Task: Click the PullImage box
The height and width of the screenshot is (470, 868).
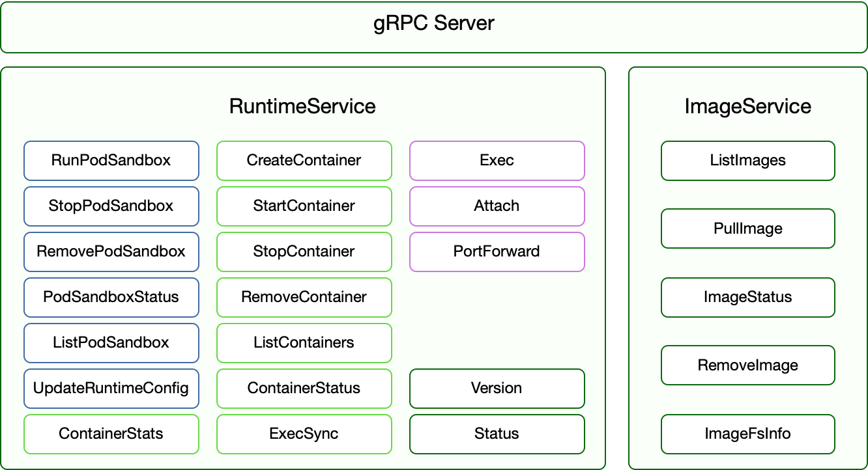Action: coord(748,229)
